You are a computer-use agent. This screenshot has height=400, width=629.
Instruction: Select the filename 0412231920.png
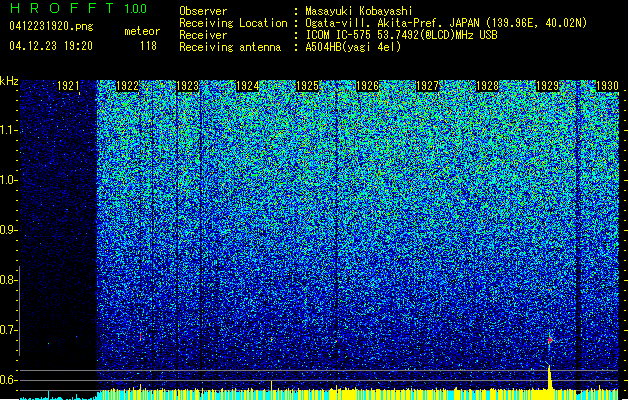tap(51, 26)
